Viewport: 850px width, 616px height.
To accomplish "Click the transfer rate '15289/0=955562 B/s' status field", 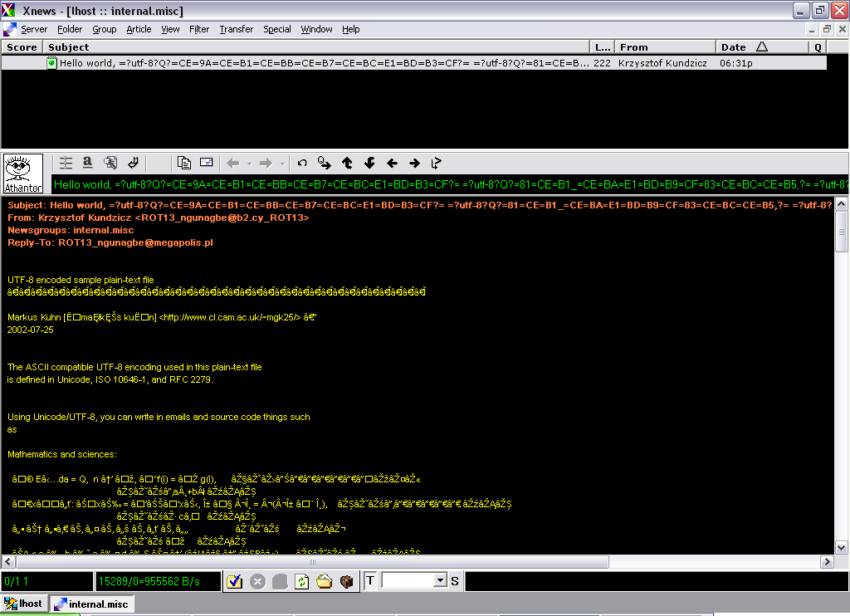I will [x=158, y=581].
